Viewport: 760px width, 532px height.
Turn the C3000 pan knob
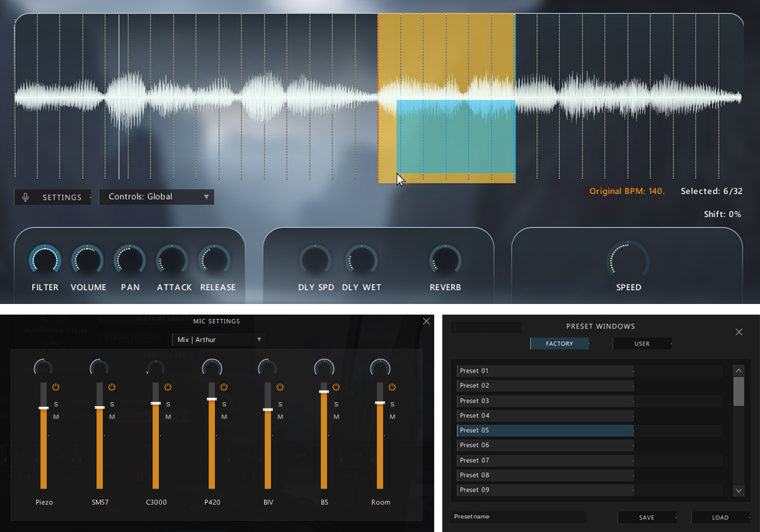coord(155,368)
